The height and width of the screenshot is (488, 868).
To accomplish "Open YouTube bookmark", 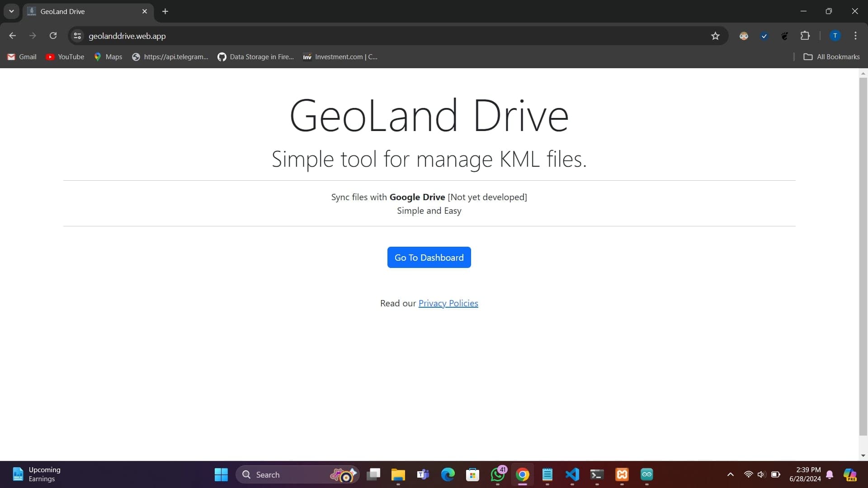I will pos(65,56).
